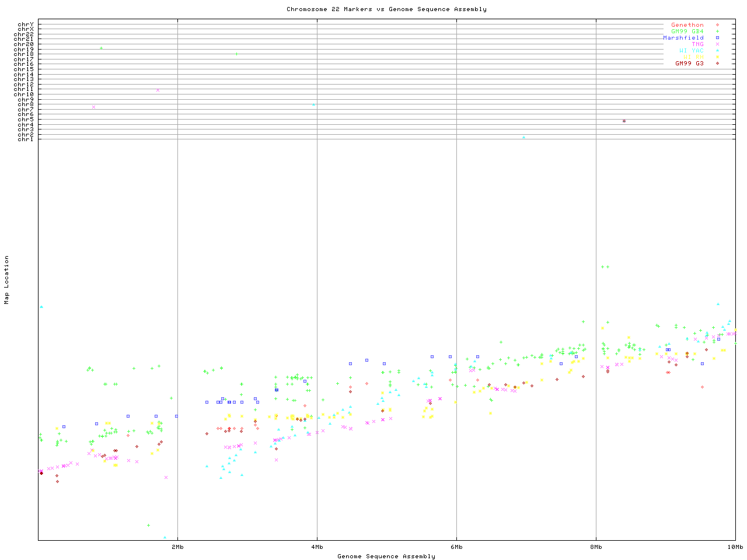The image size is (747, 560).
Task: Click the Genethon legend diamond marker
Action: tap(717, 25)
